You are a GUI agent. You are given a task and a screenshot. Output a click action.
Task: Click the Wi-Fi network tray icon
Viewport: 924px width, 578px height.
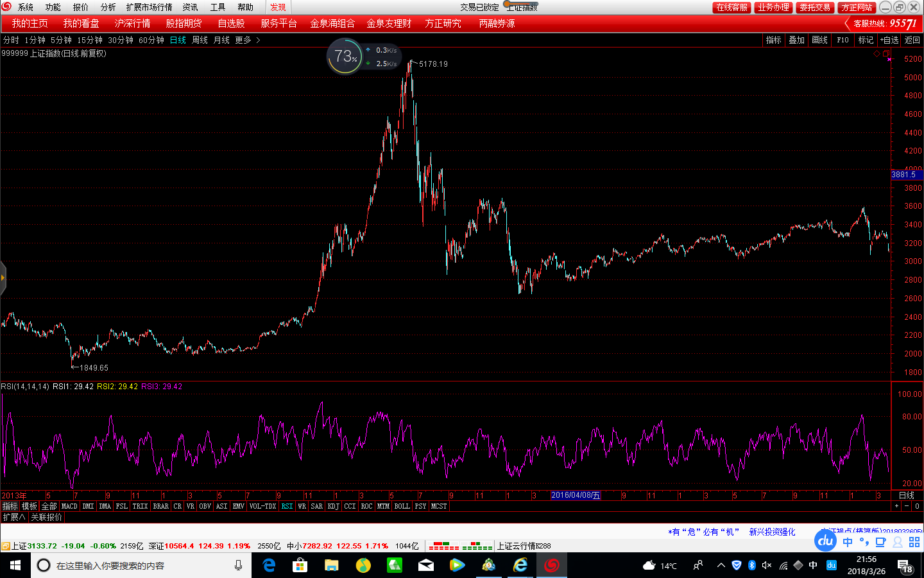click(x=783, y=565)
